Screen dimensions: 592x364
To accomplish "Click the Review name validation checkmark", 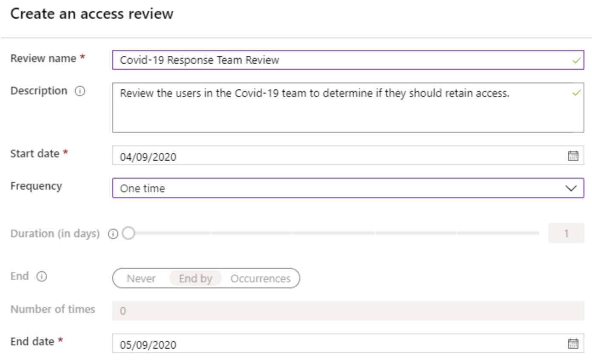I will 576,61.
